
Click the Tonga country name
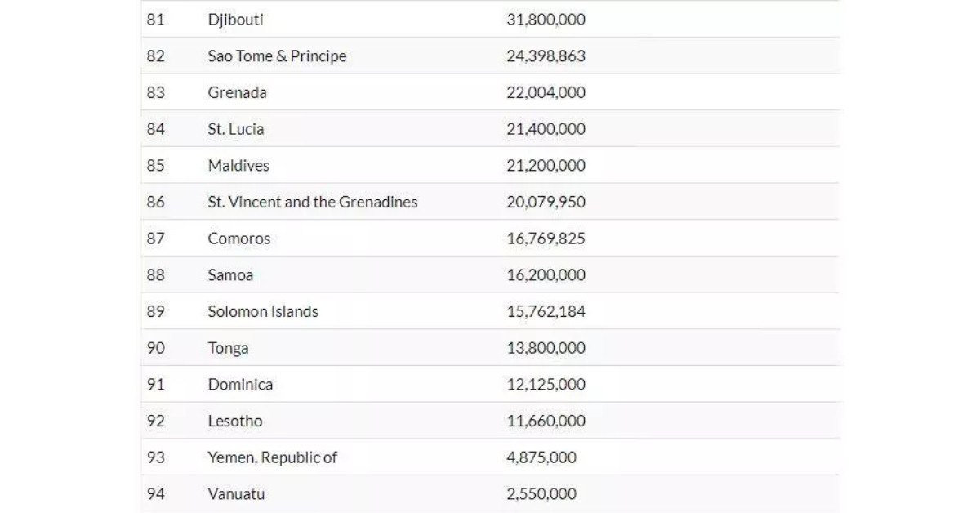tap(228, 348)
